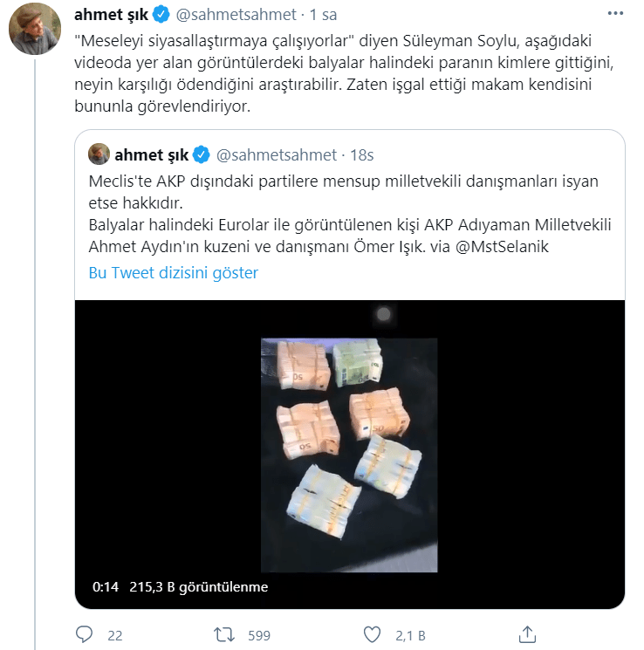The width and height of the screenshot is (644, 650).
Task: Click verified badge next to top author name
Action: (x=161, y=15)
